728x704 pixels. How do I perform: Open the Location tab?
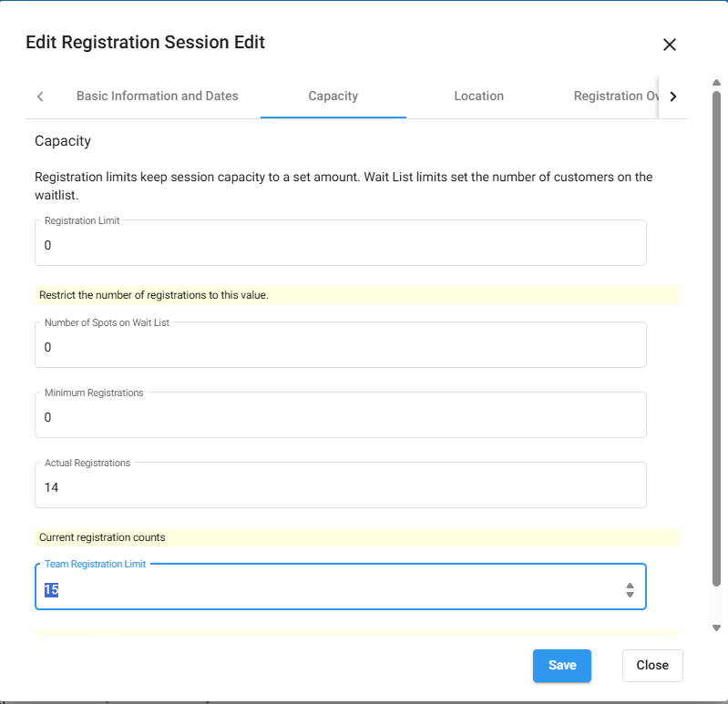[x=478, y=96]
